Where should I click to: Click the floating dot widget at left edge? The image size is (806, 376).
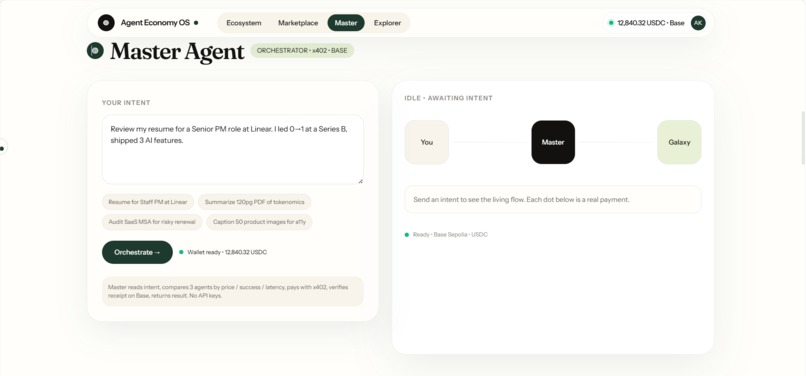pyautogui.click(x=3, y=148)
